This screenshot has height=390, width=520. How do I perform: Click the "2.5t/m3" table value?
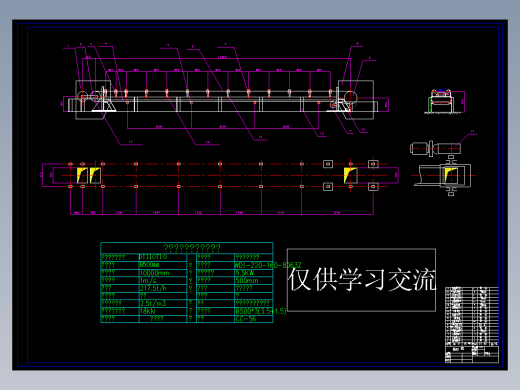[153, 303]
